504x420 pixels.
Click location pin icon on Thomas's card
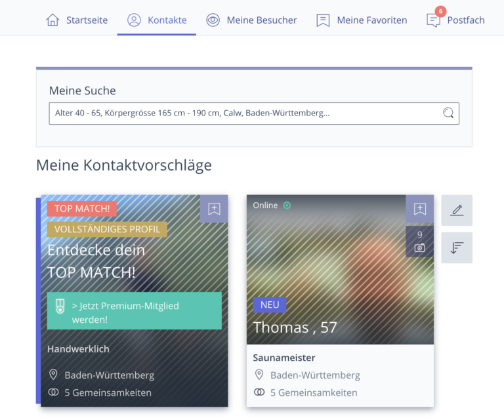(259, 375)
